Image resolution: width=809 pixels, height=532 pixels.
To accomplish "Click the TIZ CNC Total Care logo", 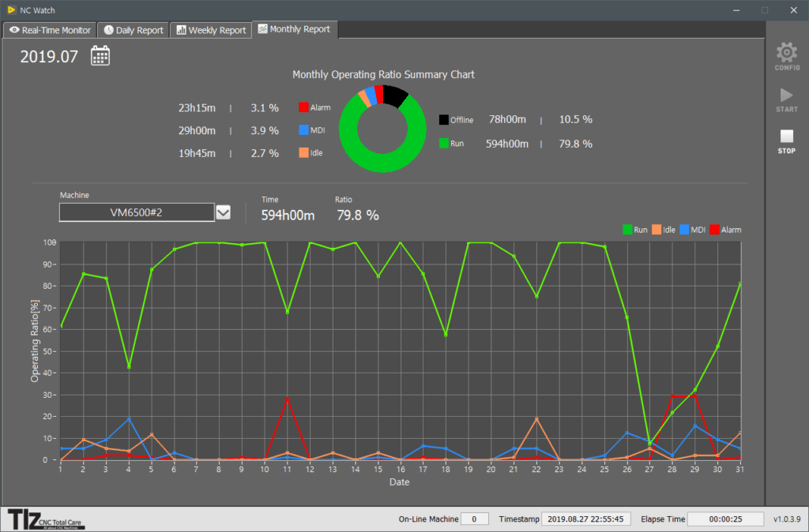I will point(46,519).
